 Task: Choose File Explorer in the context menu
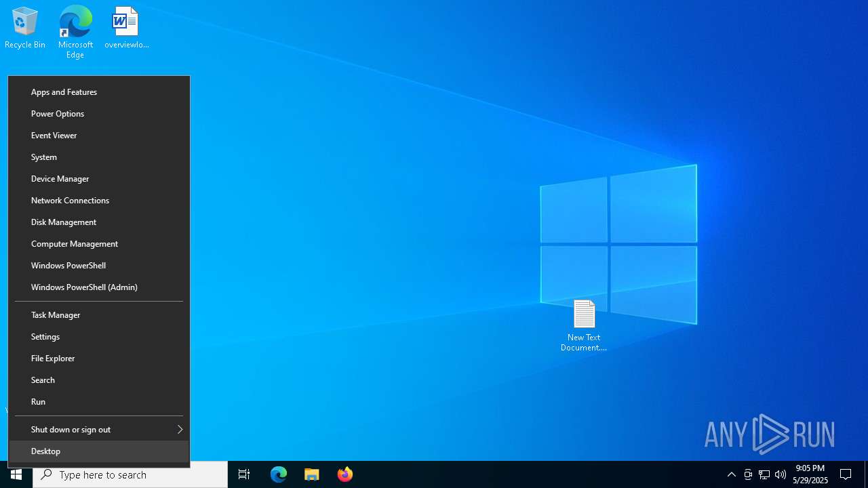tap(99, 359)
